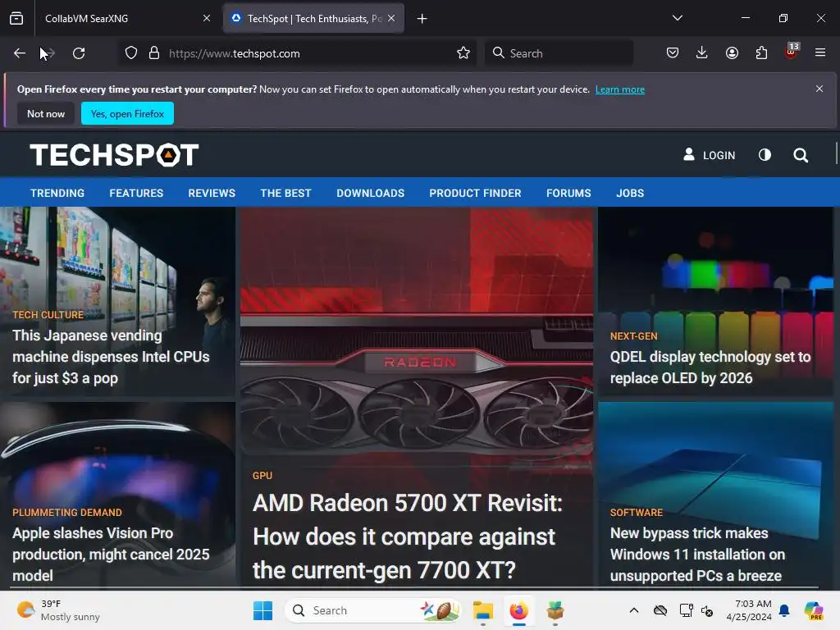
Task: Click the NEXT-GEN category label
Action: [x=634, y=336]
